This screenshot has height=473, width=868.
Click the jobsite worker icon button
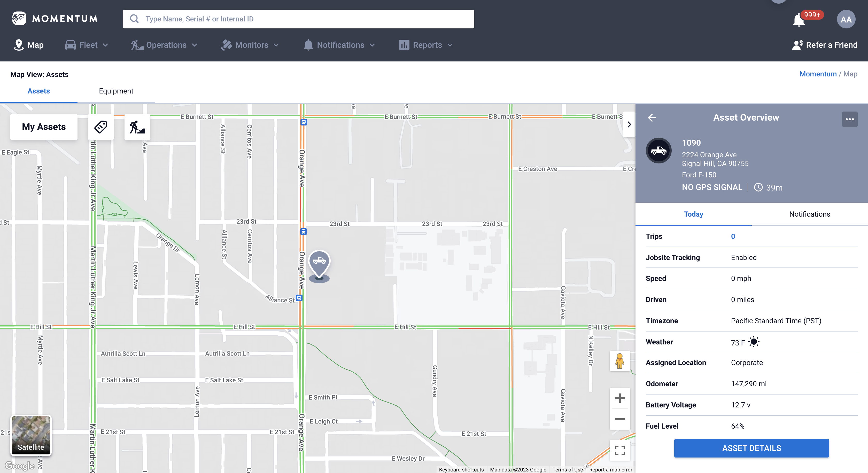click(x=137, y=127)
